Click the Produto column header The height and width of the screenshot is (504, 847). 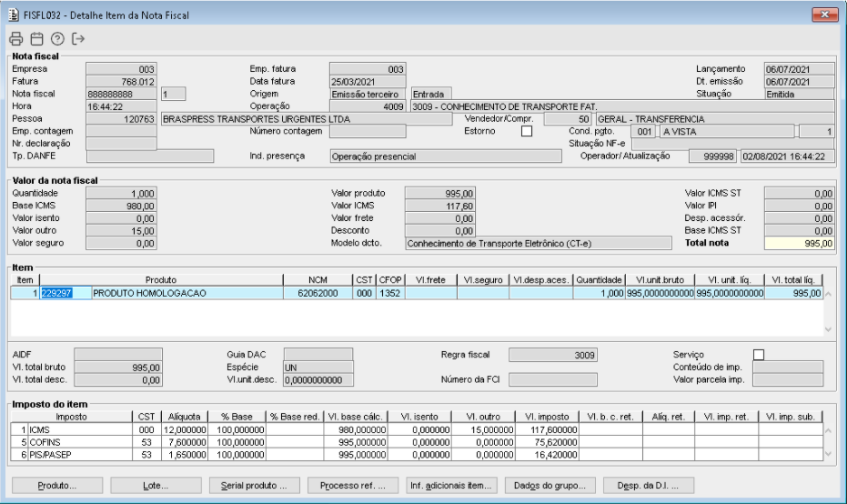pyautogui.click(x=161, y=280)
